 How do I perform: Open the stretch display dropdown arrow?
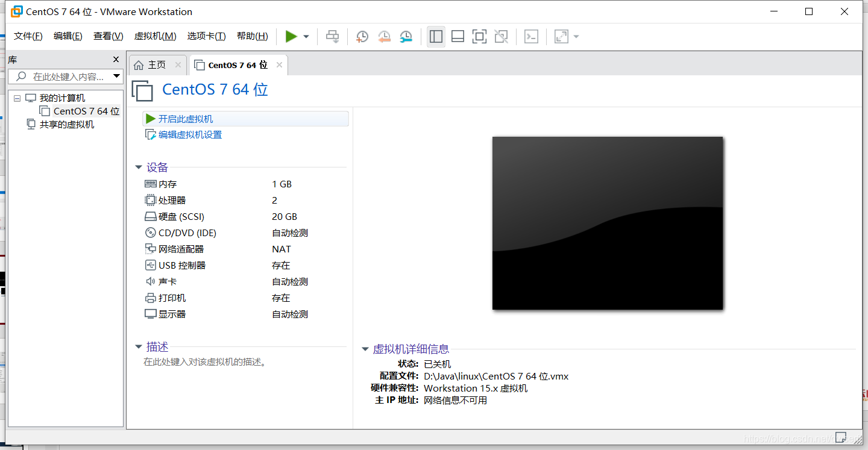coord(576,37)
